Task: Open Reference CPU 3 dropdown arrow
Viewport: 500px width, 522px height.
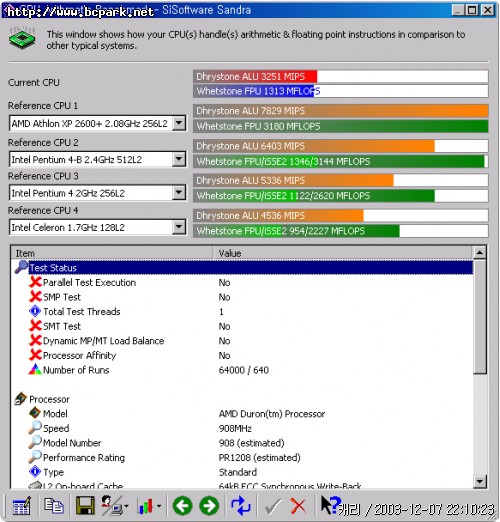Action: 179,193
